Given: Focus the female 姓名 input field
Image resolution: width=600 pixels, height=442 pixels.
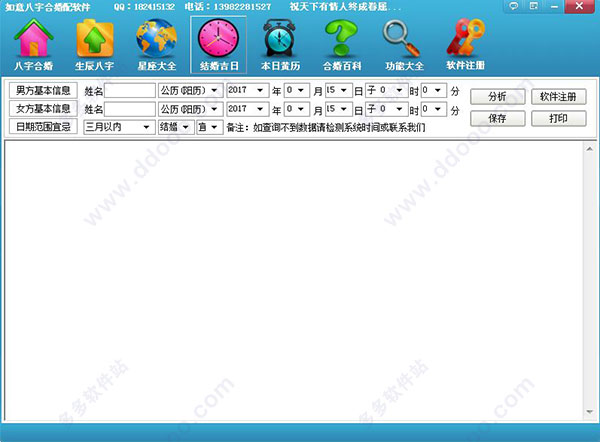Looking at the screenshot, I should pyautogui.click(x=130, y=109).
